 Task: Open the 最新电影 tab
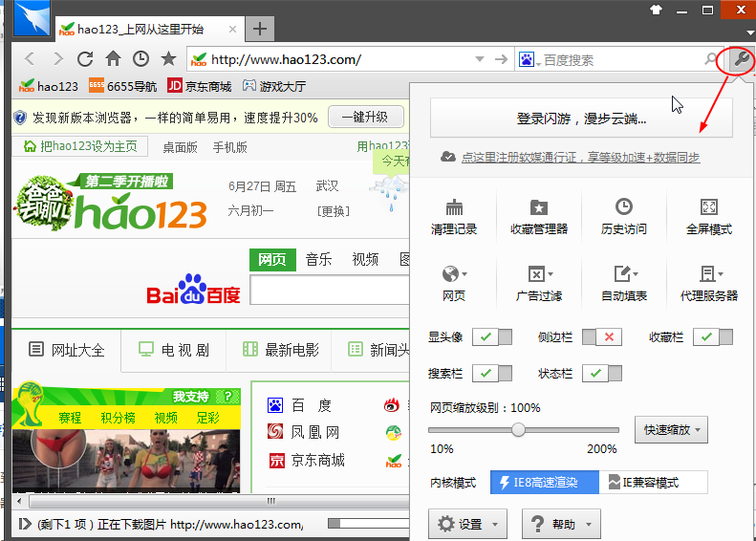point(279,350)
